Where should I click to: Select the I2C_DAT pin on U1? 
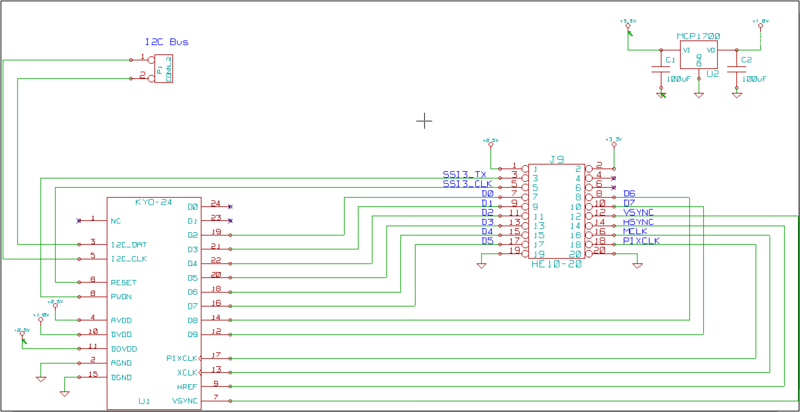(x=128, y=243)
